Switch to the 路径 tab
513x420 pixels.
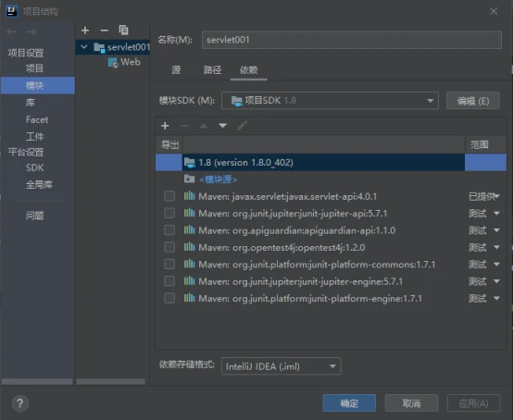pyautogui.click(x=212, y=69)
